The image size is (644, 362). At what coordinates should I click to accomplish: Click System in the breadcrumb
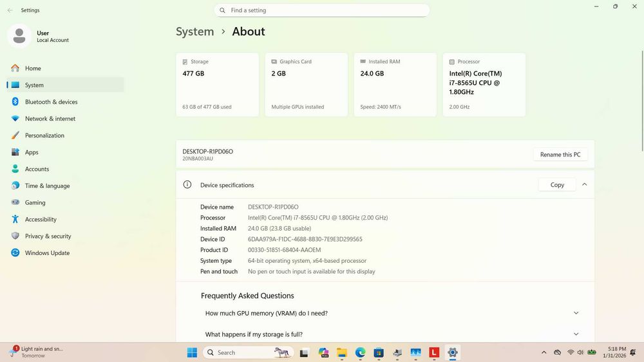coord(194,32)
